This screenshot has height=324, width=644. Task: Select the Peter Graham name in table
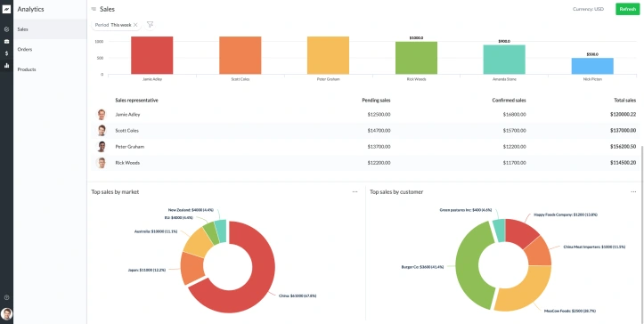coord(130,147)
